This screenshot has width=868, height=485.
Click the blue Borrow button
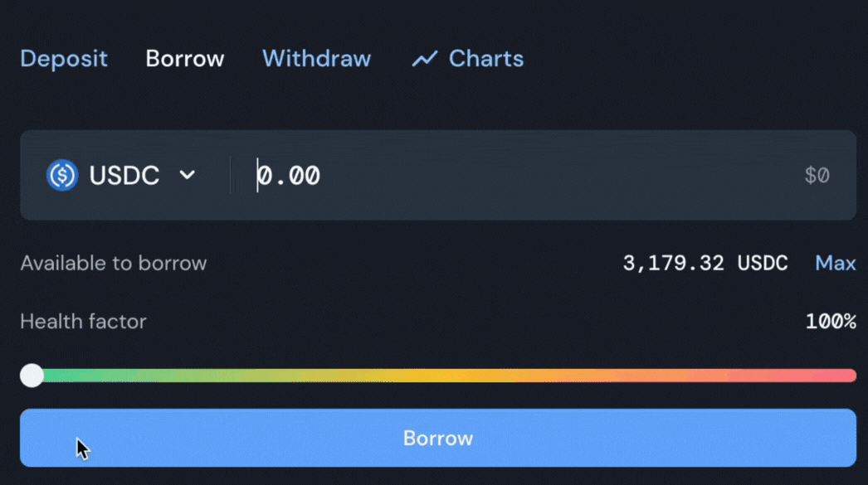point(438,438)
